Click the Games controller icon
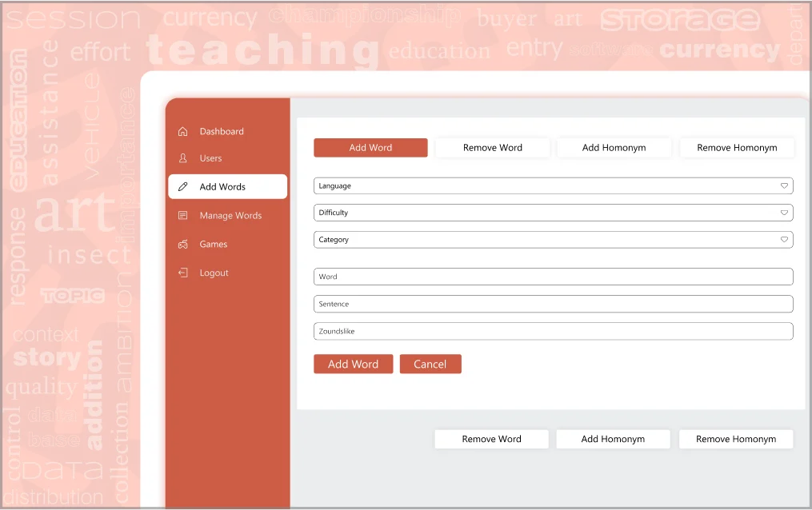Screen dimensions: 812x510 183,244
